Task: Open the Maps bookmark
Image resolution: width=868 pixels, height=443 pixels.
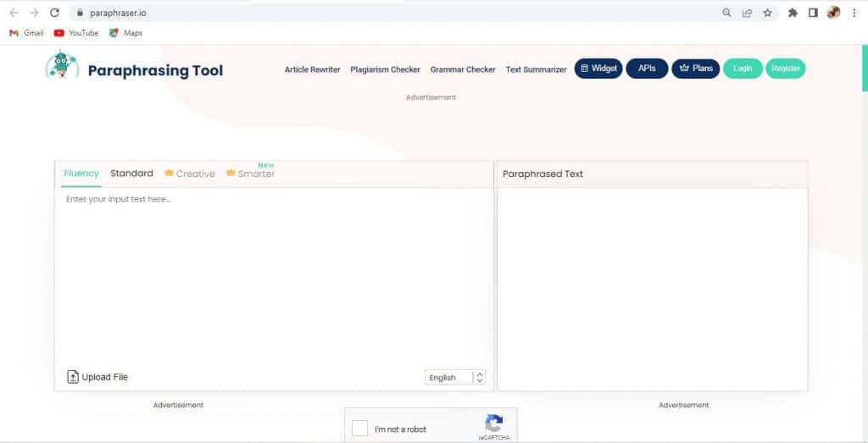Action: (126, 33)
